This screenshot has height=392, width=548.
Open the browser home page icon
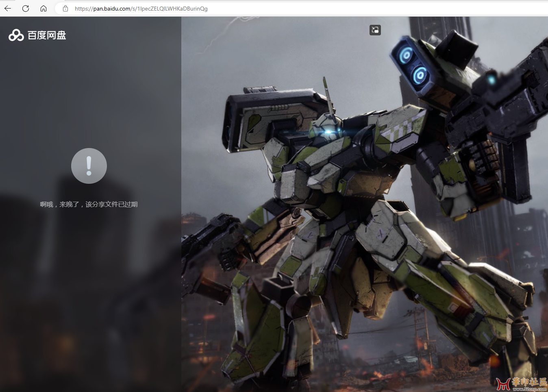point(43,9)
